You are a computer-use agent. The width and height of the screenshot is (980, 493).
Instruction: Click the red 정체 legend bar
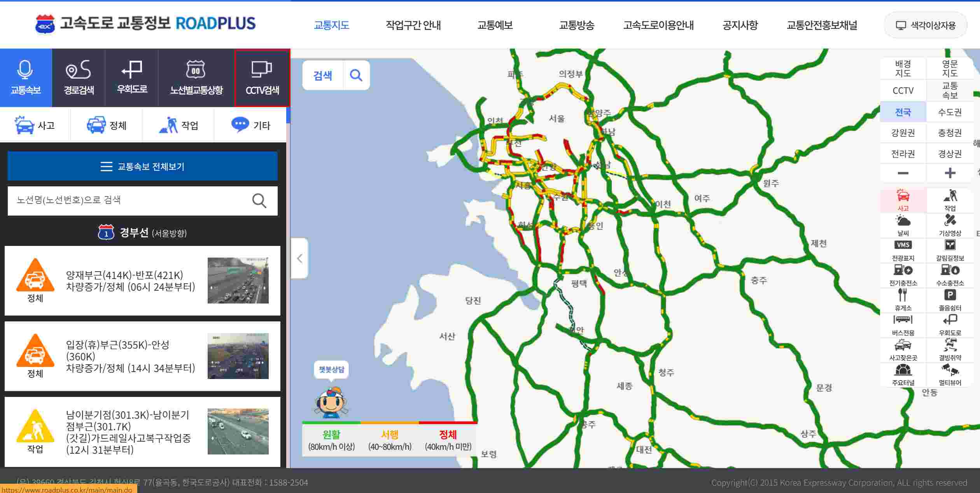pyautogui.click(x=448, y=423)
